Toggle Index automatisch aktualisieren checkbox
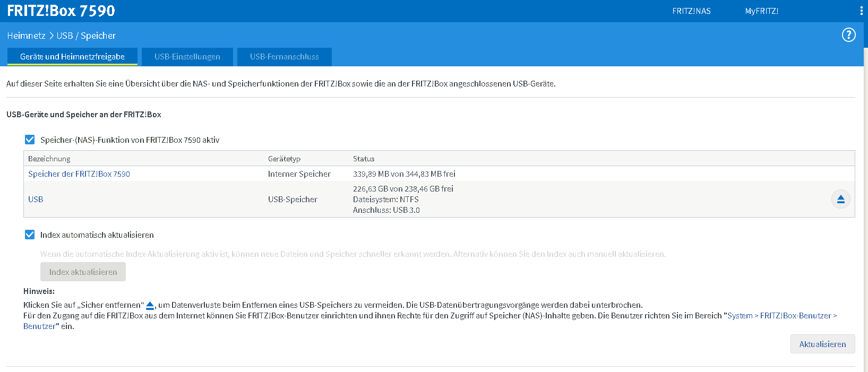This screenshot has height=372, width=868. (x=30, y=235)
